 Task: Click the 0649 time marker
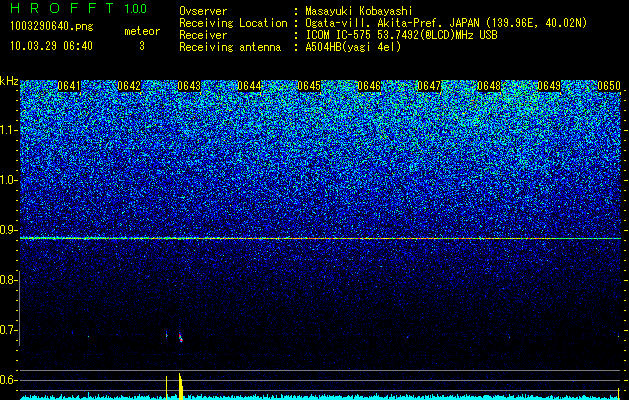pos(549,86)
